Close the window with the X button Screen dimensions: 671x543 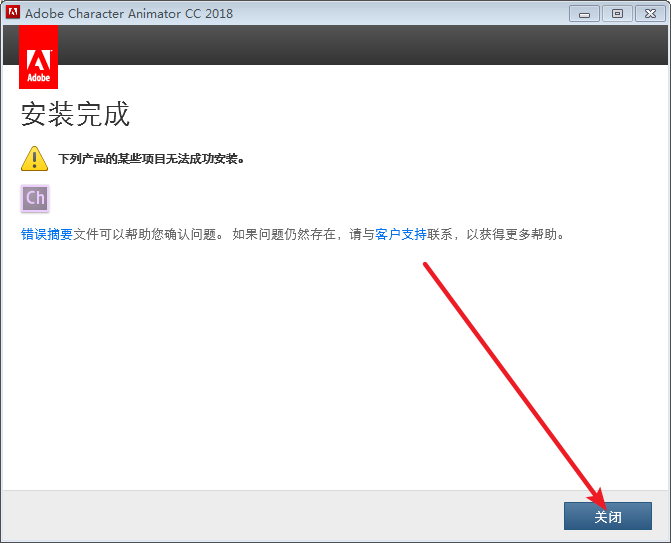click(x=650, y=14)
